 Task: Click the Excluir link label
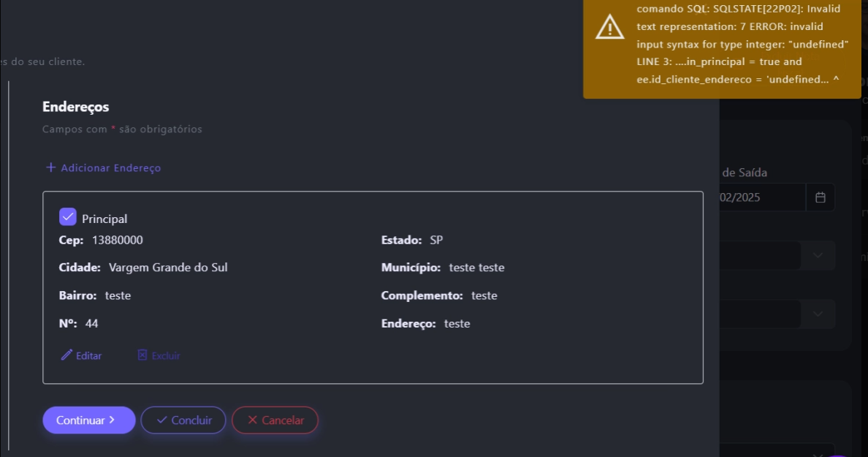click(166, 356)
